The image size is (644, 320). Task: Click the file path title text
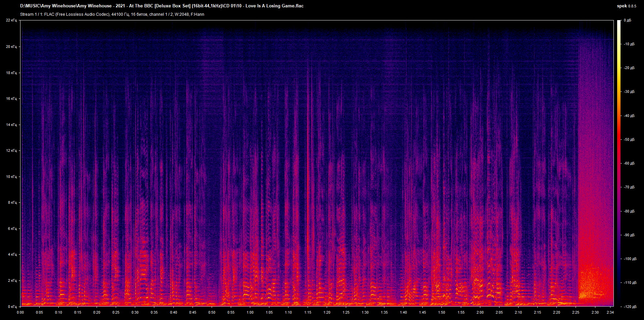click(162, 6)
